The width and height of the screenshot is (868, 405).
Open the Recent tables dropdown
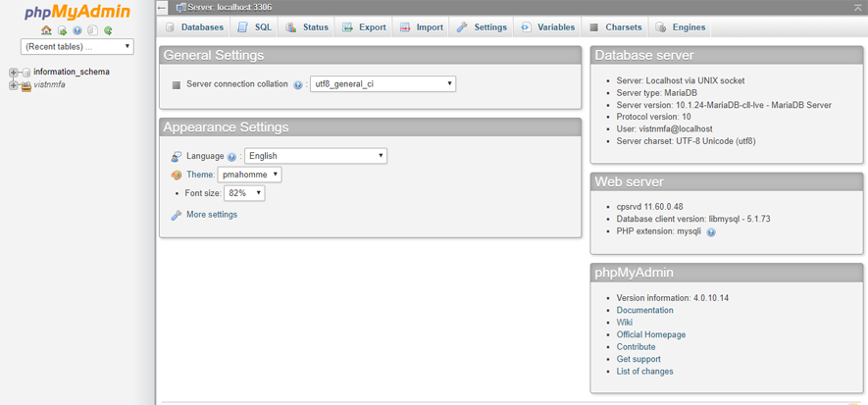(77, 46)
